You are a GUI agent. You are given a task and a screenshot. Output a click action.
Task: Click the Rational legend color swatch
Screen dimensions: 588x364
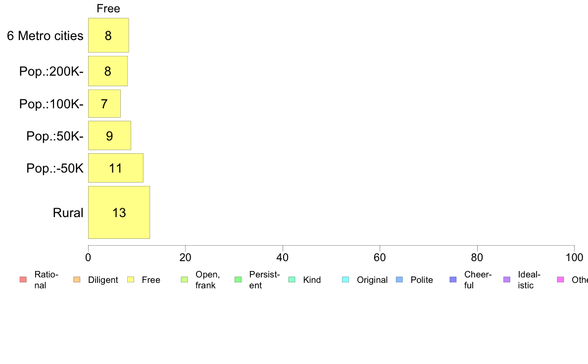pyautogui.click(x=23, y=279)
